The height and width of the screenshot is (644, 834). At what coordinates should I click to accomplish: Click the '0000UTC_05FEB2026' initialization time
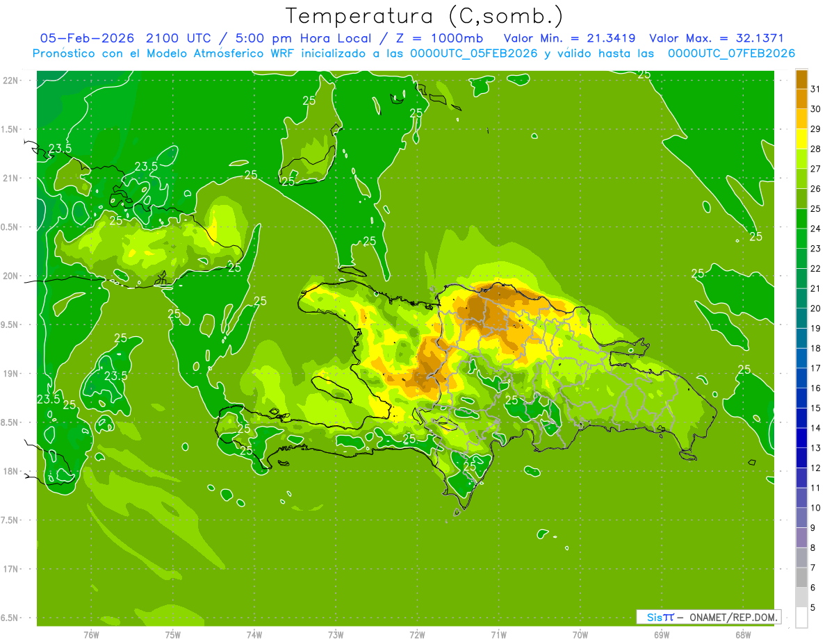click(475, 53)
